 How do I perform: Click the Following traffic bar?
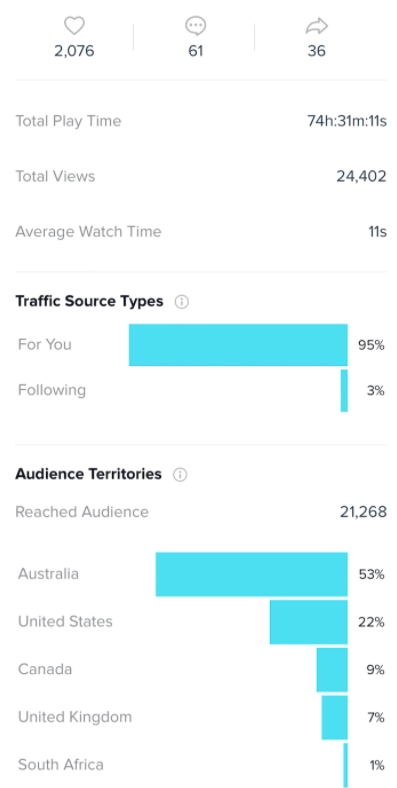click(344, 390)
